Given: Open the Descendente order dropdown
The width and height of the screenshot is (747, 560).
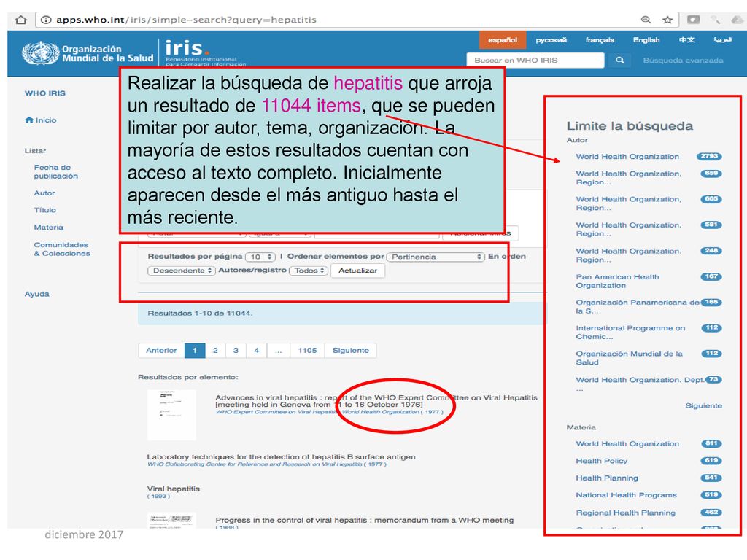Looking at the screenshot, I should [182, 271].
